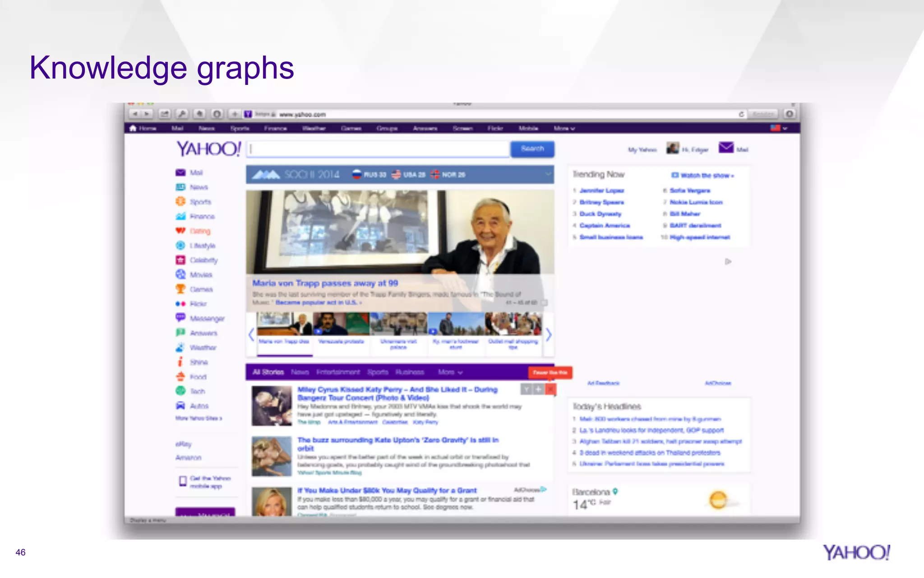Click the Home icon in purple navigation bar
The image size is (924, 578).
click(133, 128)
